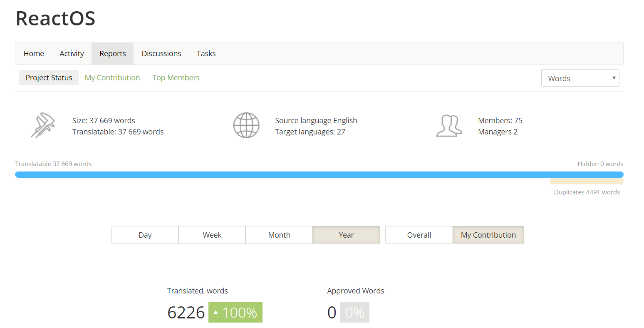Click the green 100% badge
This screenshot has width=644, height=328.
coord(235,312)
